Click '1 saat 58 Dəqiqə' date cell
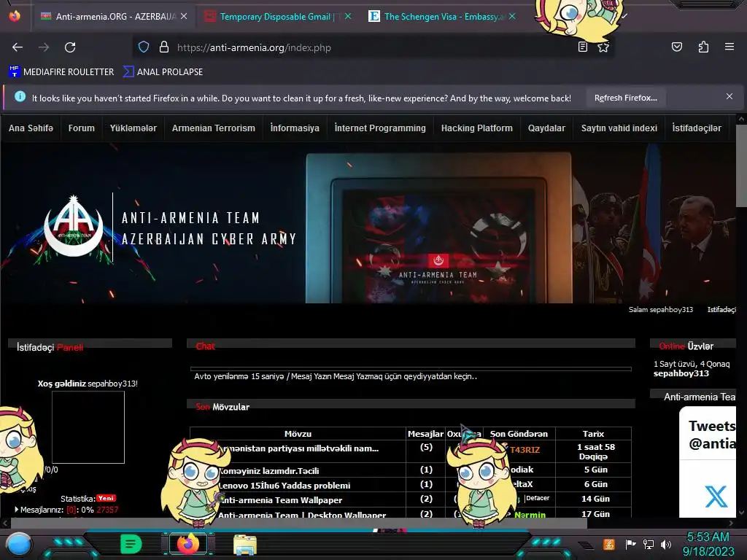The height and width of the screenshot is (560, 747). [x=593, y=451]
